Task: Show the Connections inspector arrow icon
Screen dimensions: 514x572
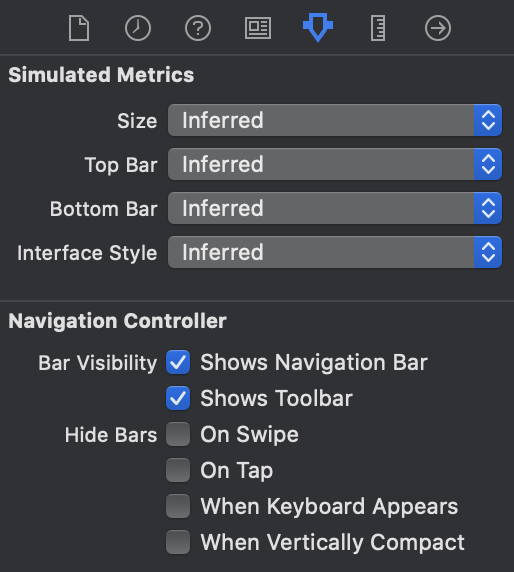Action: pyautogui.click(x=438, y=28)
